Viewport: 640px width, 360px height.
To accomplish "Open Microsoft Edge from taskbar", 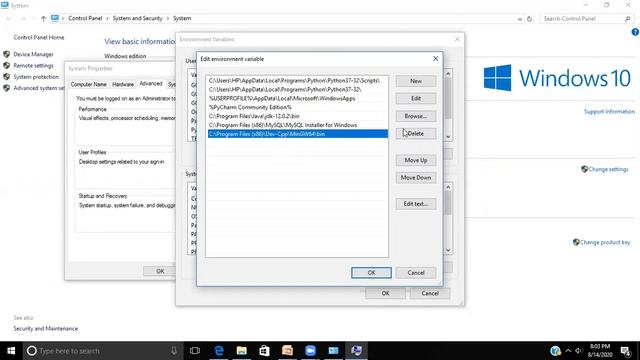I will (x=219, y=351).
